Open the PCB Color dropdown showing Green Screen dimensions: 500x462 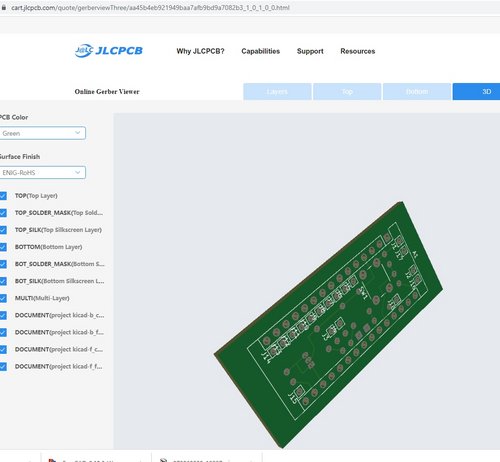click(x=42, y=133)
